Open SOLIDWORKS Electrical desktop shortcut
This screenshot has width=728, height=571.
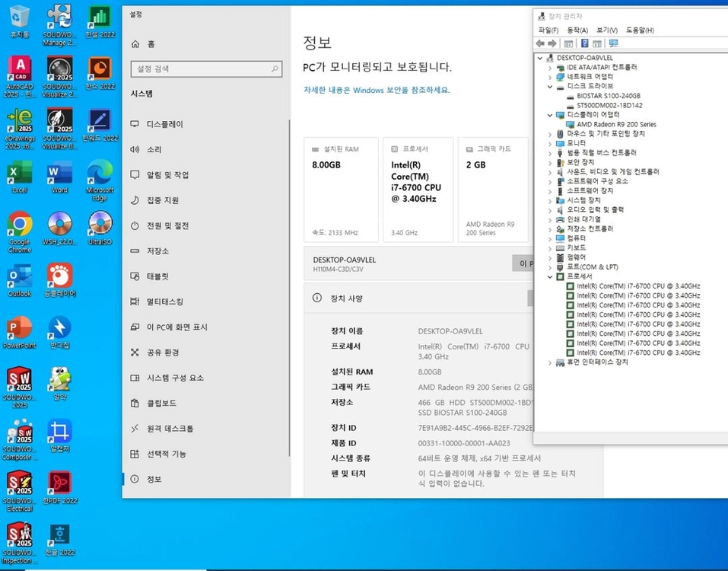[x=20, y=492]
